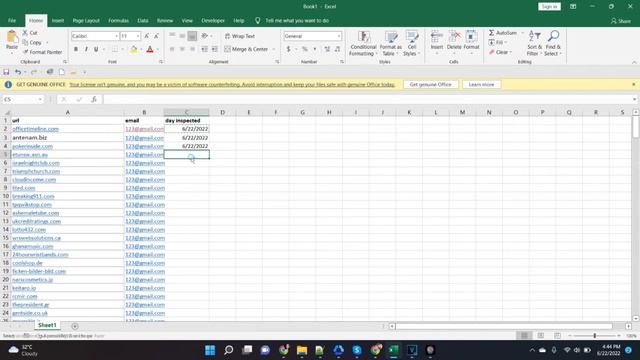Switch to the Formulas tab
Screen dimensions: 640x360
click(118, 20)
